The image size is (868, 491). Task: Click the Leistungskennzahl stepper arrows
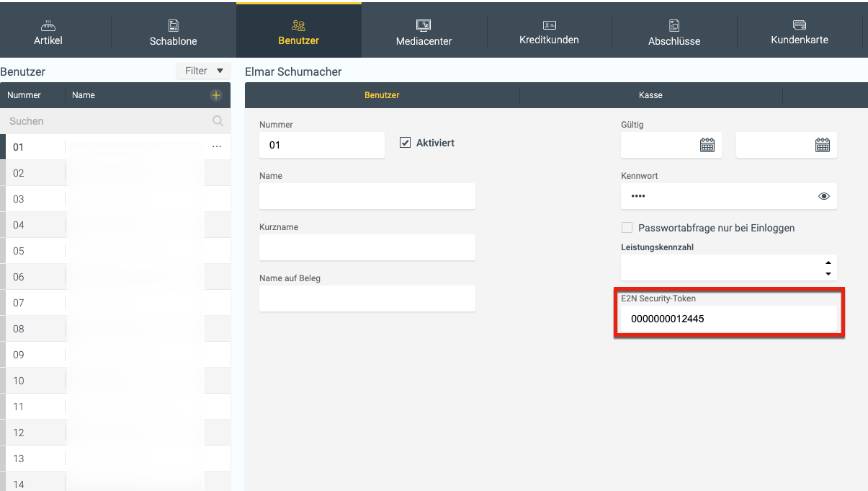click(828, 268)
